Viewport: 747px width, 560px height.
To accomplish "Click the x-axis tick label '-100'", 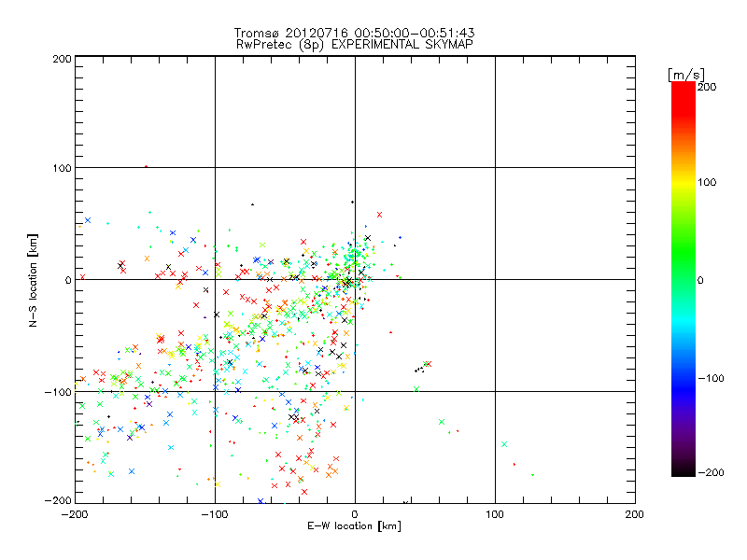I will tap(215, 514).
